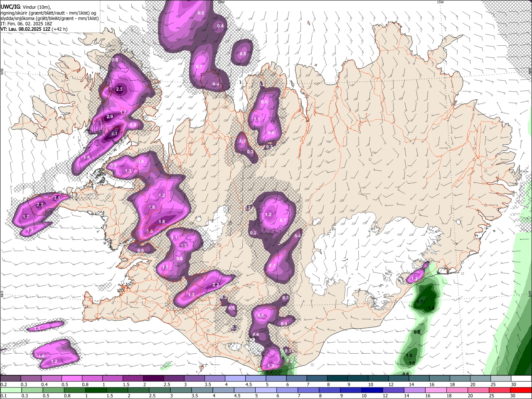Screen dimensions: 532x399
Task: Select the bright red swatch labeled 30 in rain legend
Action: click(521, 390)
